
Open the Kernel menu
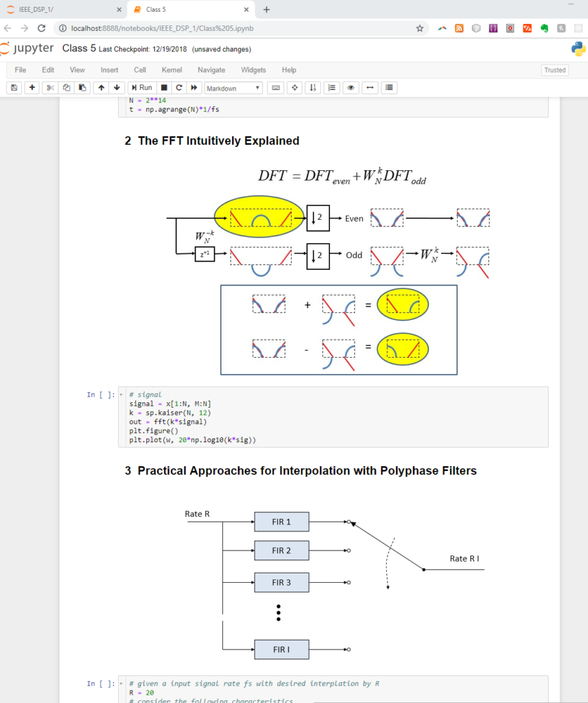tap(172, 70)
